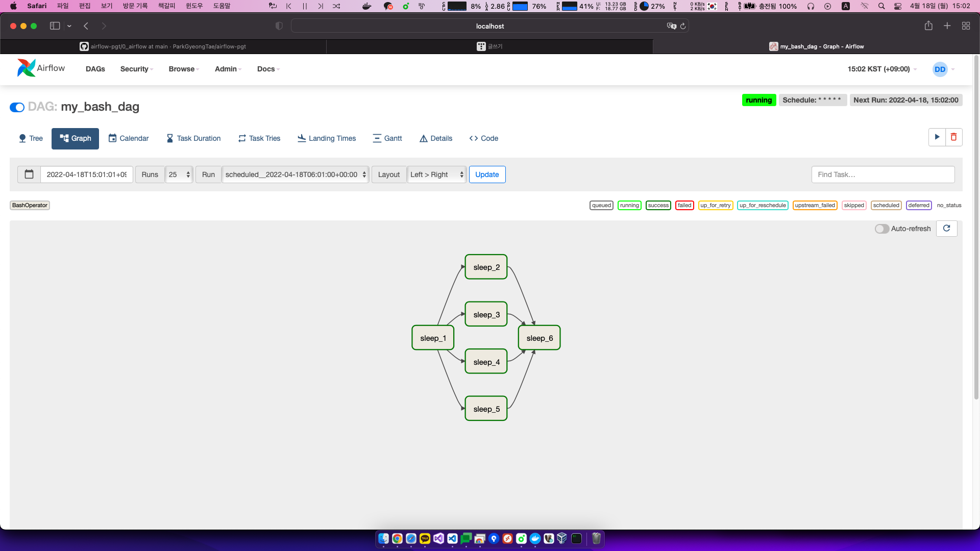Click the red Delete DAG trash icon
The width and height of the screenshot is (980, 551).
953,137
